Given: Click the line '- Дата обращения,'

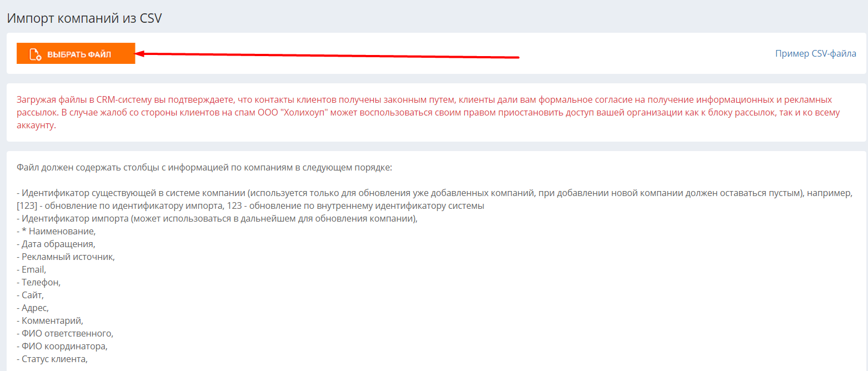Looking at the screenshot, I should [x=56, y=244].
